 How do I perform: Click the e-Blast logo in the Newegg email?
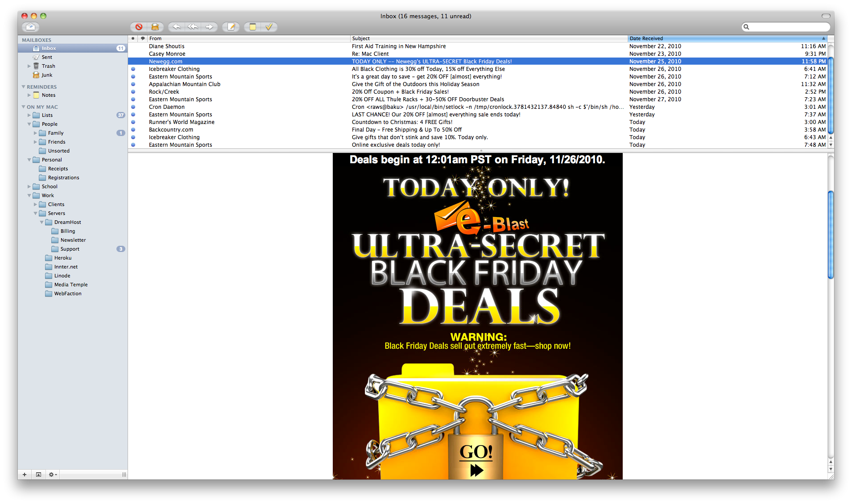click(482, 219)
